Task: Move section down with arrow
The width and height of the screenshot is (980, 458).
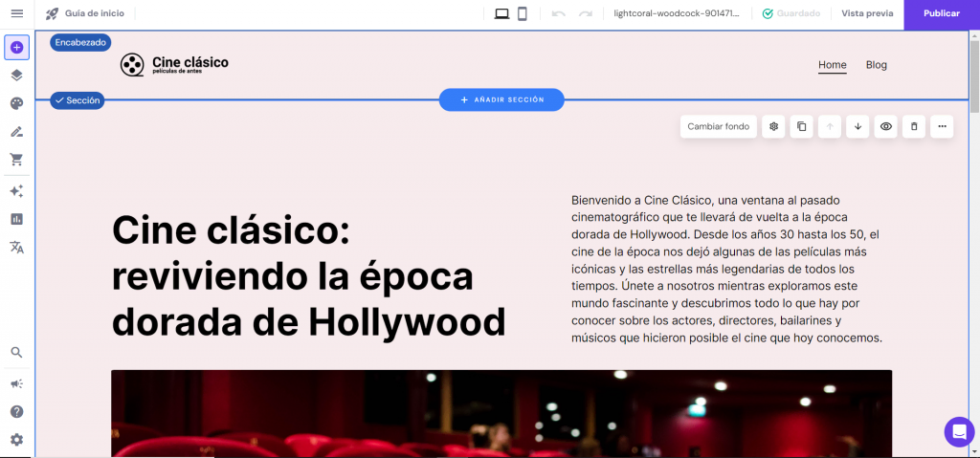Action: (857, 126)
